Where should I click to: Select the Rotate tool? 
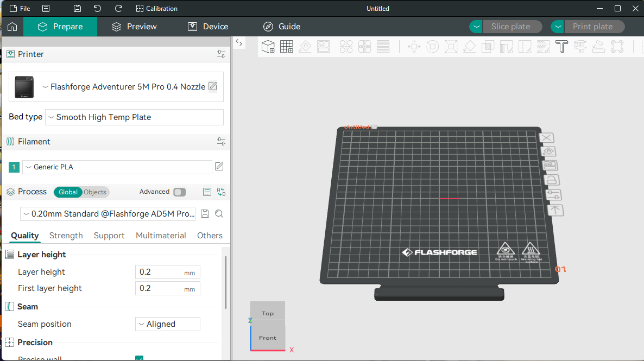click(x=432, y=46)
